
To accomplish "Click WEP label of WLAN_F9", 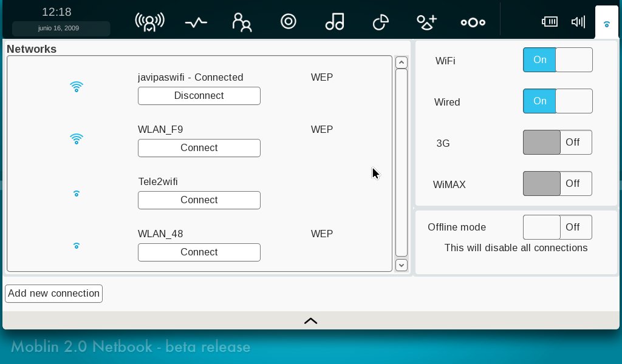I will click(322, 129).
